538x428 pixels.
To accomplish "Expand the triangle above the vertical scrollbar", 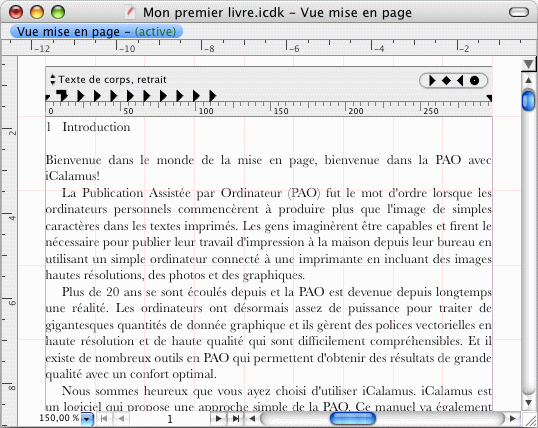I will pyautogui.click(x=528, y=64).
